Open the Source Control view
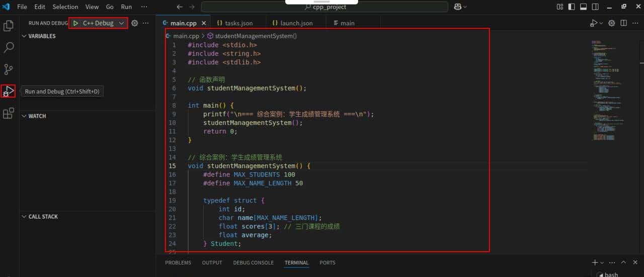Viewport: 644px width, 277px height. click(x=9, y=69)
